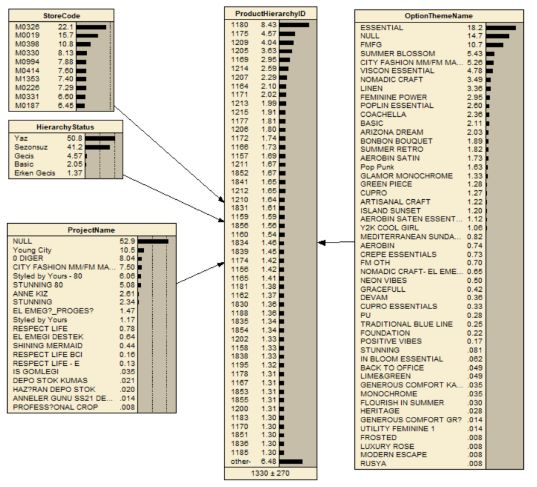Click the belief bar for ESSENTIAL
Viewport: 537px width, 487px height.
[x=501, y=28]
